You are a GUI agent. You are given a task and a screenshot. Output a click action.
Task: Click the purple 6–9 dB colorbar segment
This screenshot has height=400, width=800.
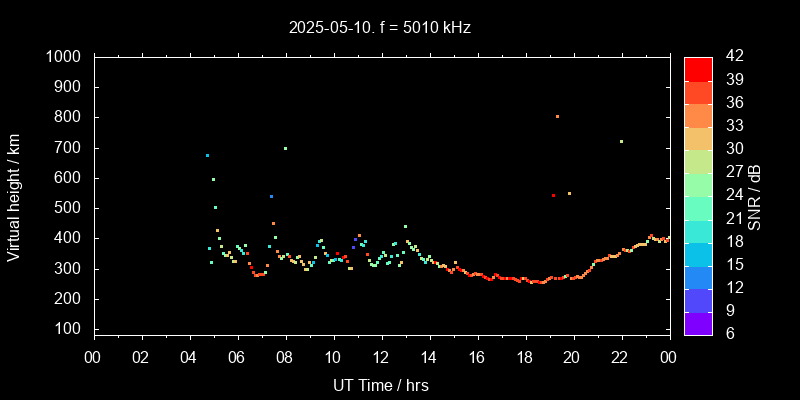(697, 323)
